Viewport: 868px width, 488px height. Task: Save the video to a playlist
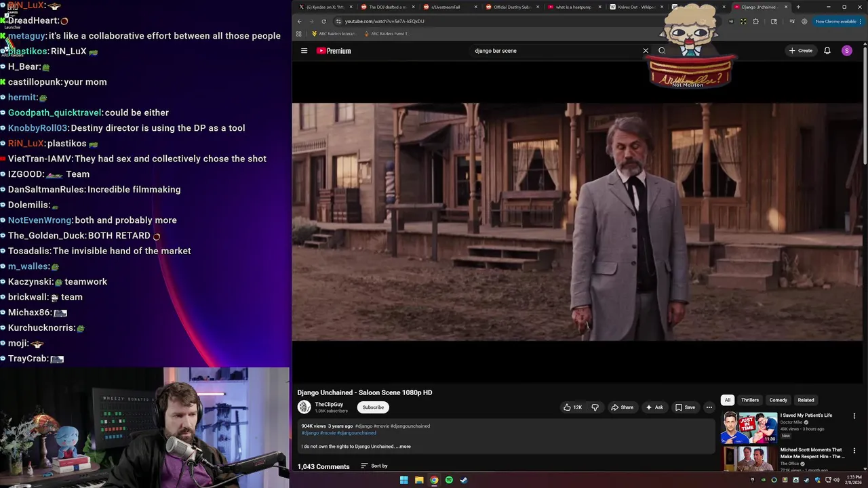[685, 407]
